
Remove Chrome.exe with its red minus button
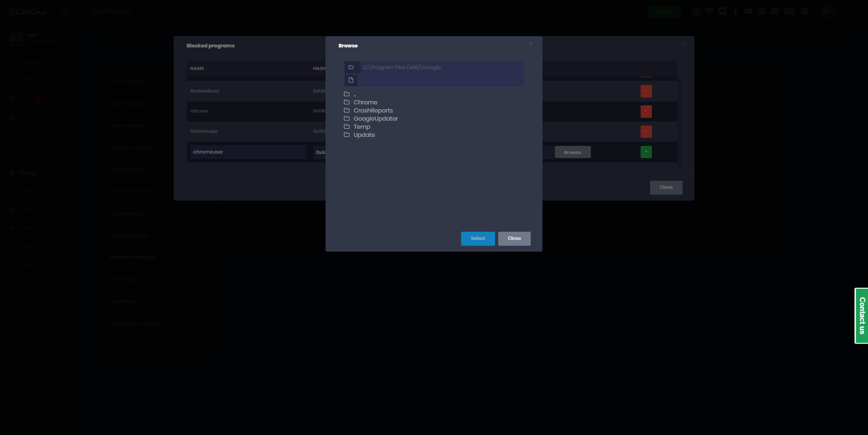click(x=646, y=131)
